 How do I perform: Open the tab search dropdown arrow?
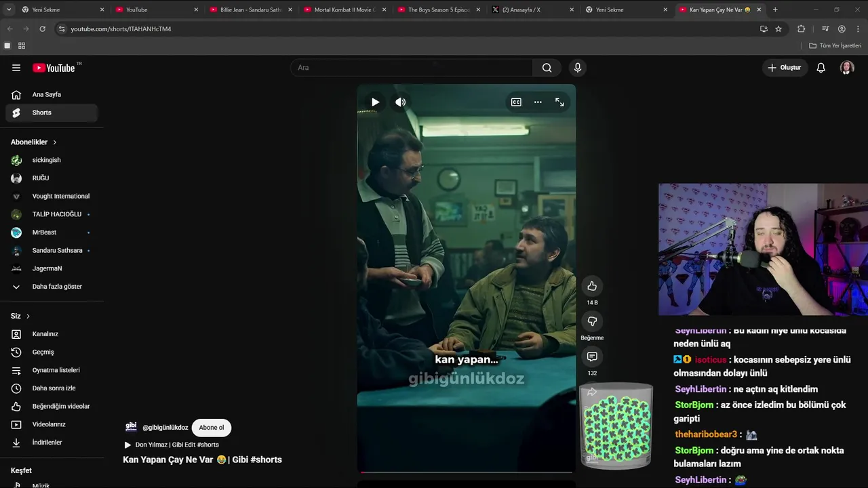[9, 9]
